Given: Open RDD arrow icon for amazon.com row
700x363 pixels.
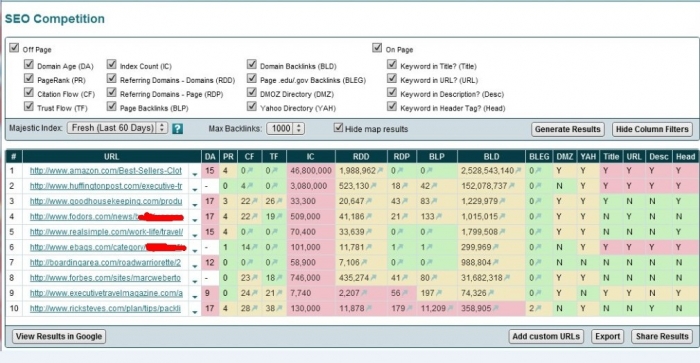Looking at the screenshot, I should (x=380, y=171).
